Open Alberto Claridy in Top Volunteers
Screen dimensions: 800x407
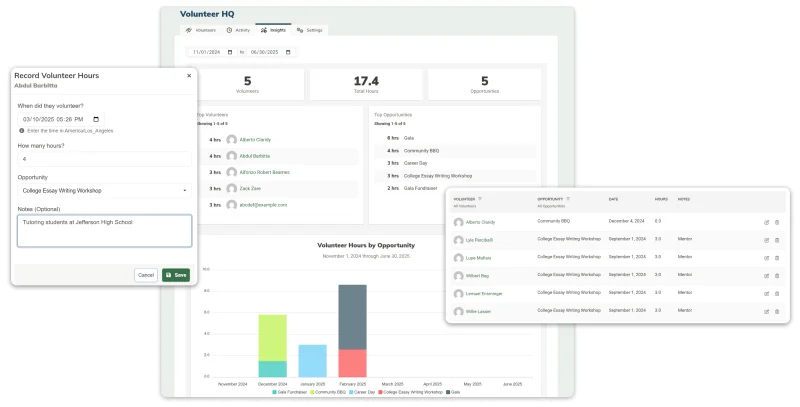click(x=255, y=140)
